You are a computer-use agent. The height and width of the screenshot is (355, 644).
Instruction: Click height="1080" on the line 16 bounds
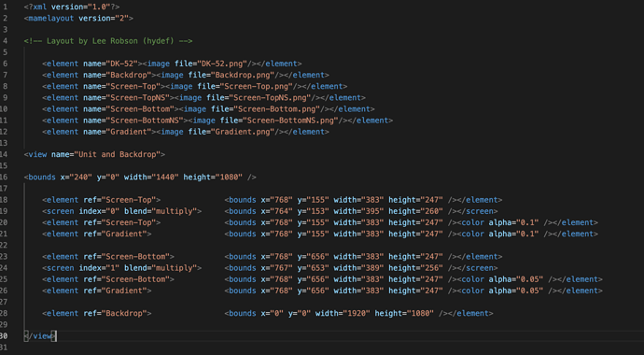coord(213,177)
